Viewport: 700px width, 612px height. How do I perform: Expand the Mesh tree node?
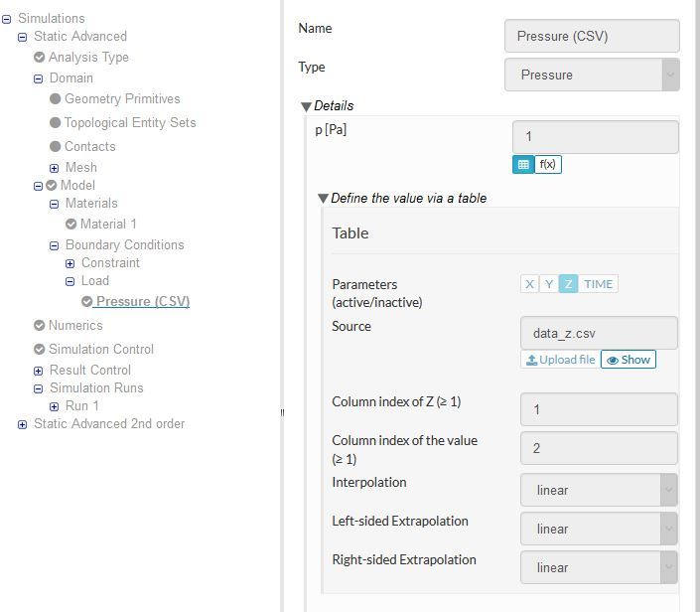tap(55, 168)
